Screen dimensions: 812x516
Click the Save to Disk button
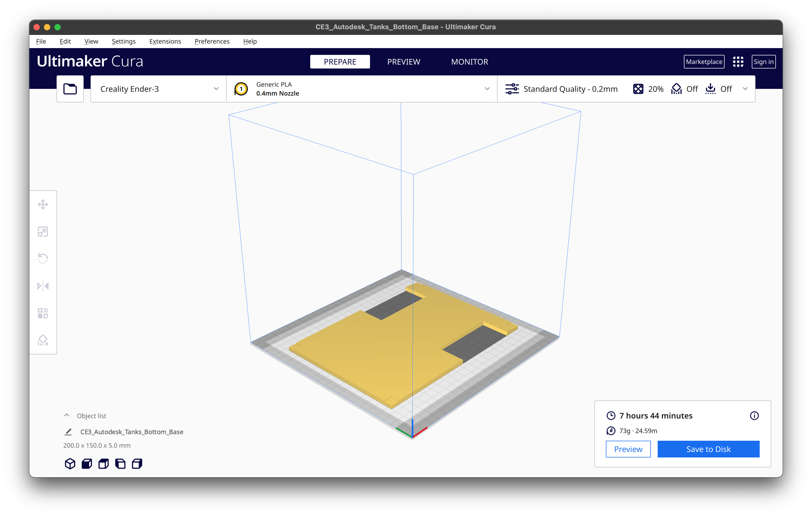coord(708,449)
